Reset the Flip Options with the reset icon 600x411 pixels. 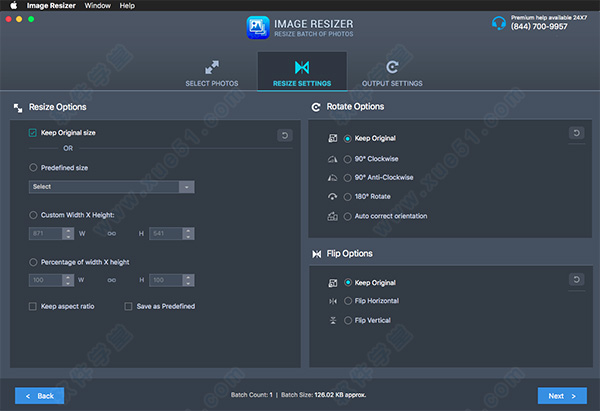point(576,279)
